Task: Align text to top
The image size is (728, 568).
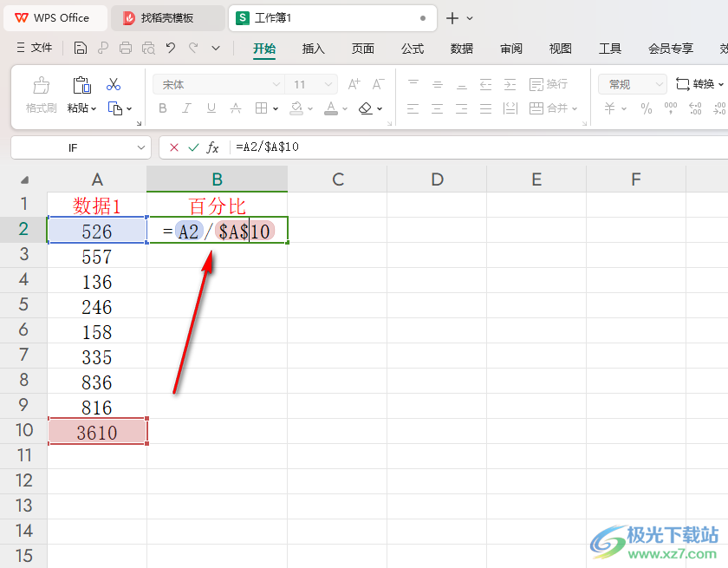Action: (413, 84)
